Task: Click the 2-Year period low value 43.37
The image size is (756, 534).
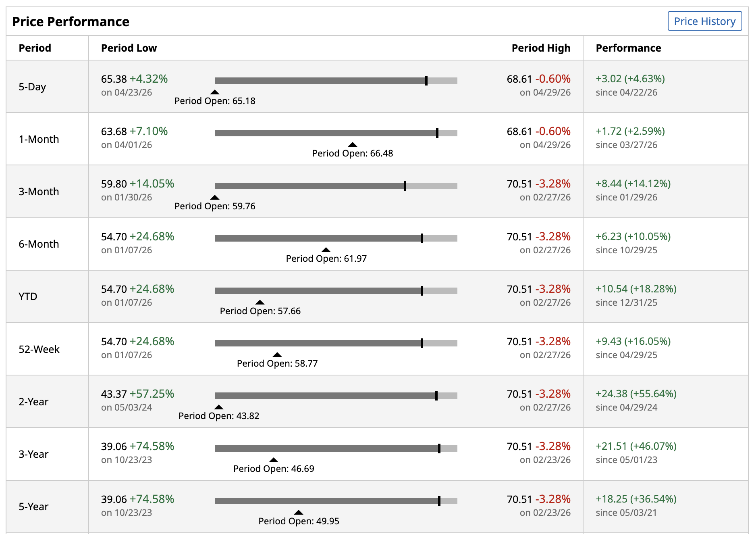Action: click(114, 394)
